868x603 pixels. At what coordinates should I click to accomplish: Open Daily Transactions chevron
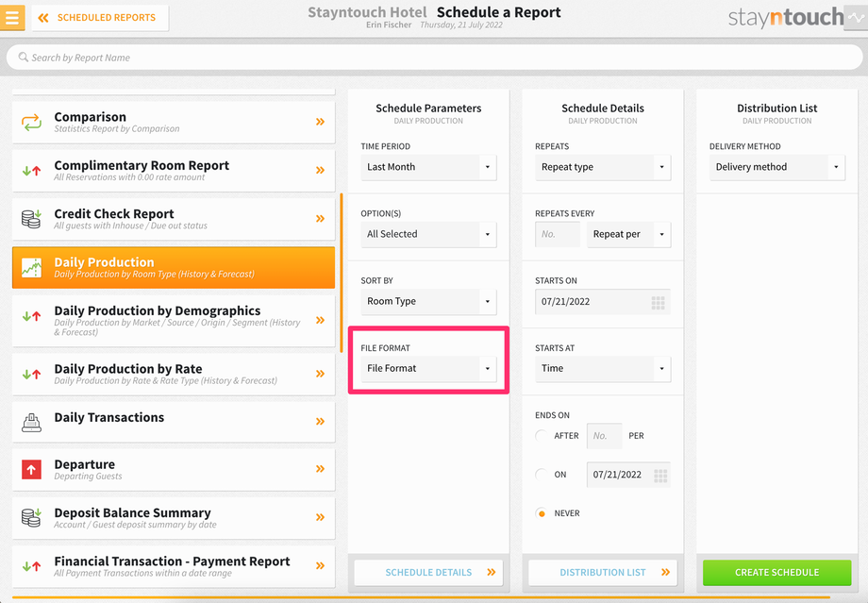pyautogui.click(x=320, y=422)
